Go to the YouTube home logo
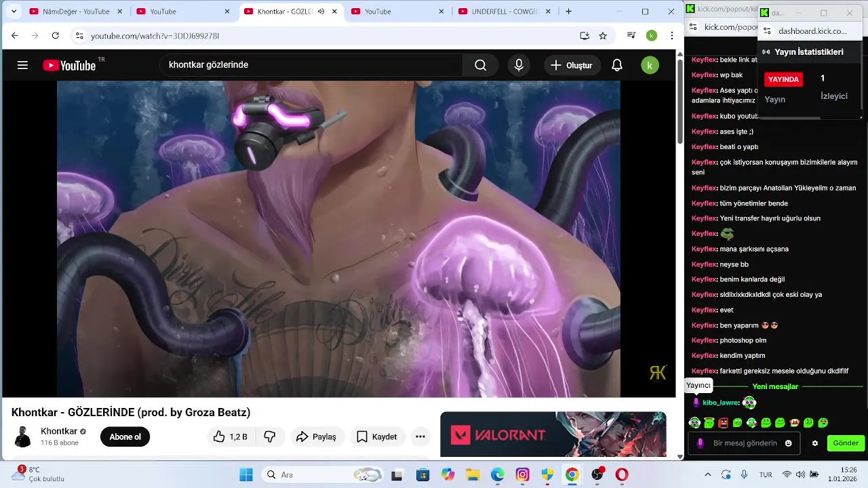 [x=70, y=65]
